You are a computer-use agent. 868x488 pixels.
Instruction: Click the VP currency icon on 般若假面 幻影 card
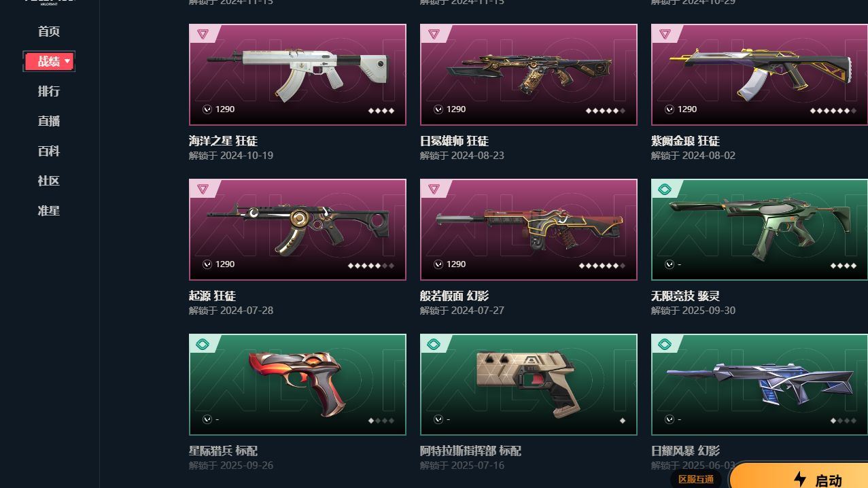(x=438, y=264)
